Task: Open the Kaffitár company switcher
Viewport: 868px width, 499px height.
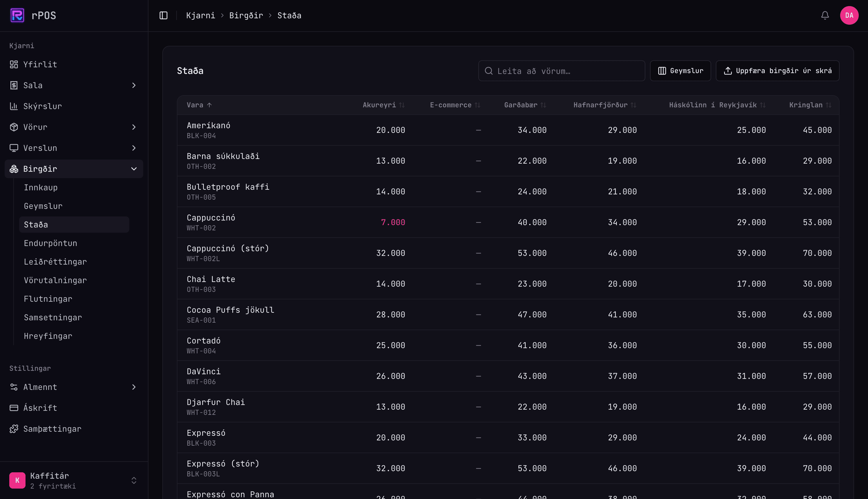Action: point(74,480)
